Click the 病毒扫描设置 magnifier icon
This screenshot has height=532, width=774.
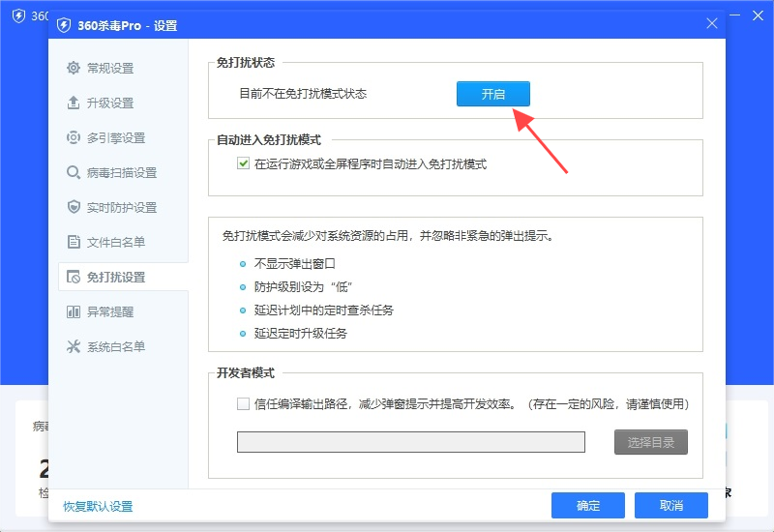[x=74, y=172]
